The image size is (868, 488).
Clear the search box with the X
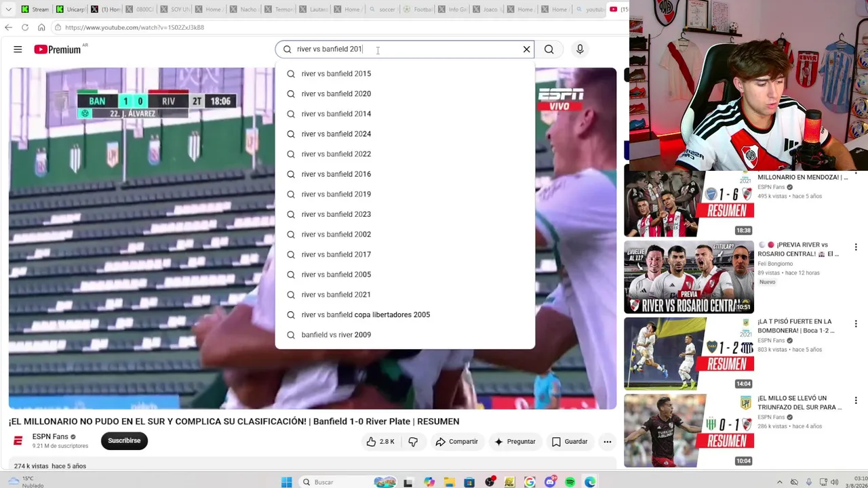526,49
